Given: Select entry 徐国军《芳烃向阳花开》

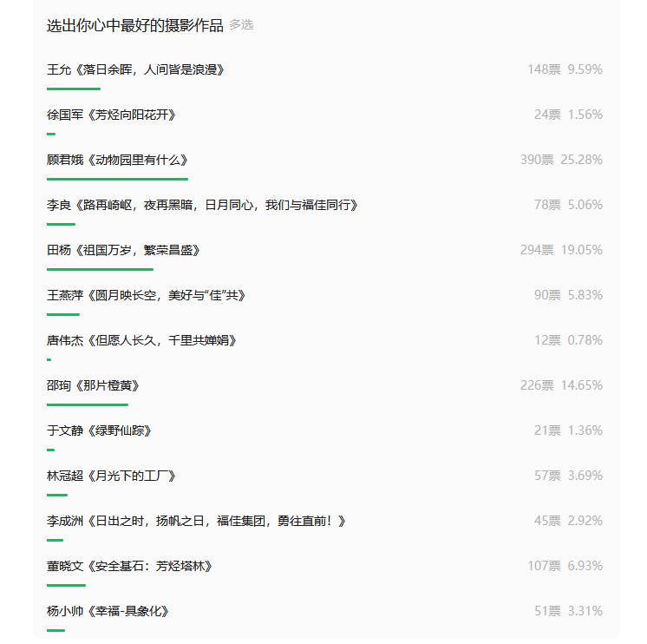Looking at the screenshot, I should [x=112, y=115].
